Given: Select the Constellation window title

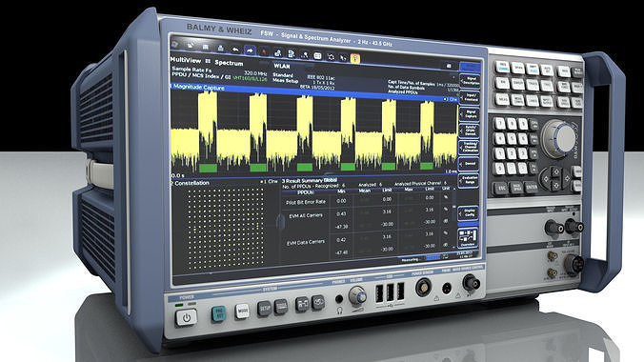Looking at the screenshot, I should click(x=191, y=183).
